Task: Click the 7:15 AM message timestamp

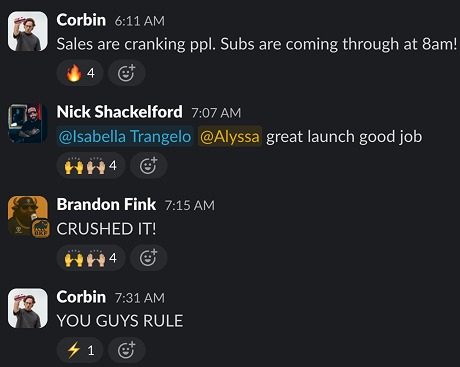Action: [x=190, y=205]
